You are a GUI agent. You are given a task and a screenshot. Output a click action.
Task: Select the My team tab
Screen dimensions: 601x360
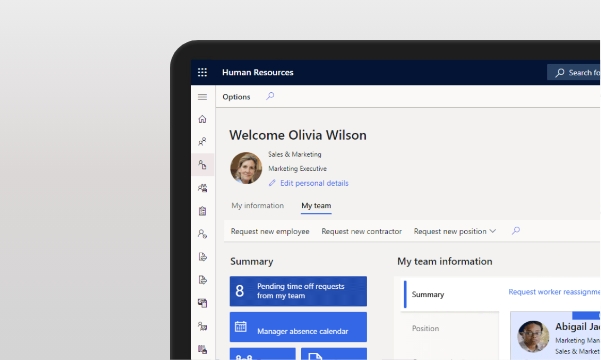point(316,205)
